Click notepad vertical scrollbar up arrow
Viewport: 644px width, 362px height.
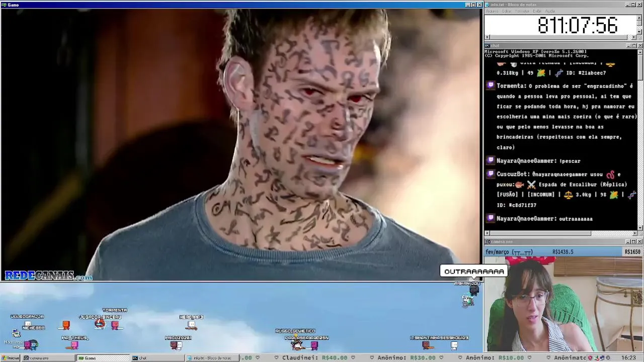(x=639, y=18)
